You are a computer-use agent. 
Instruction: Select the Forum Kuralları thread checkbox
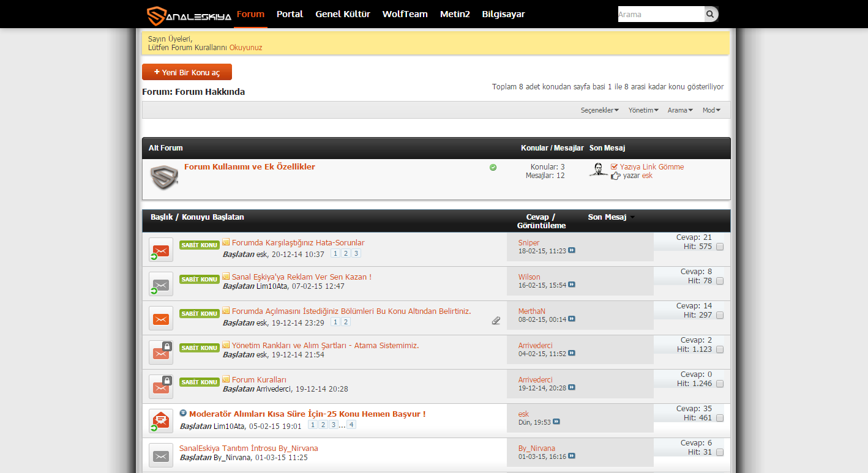(x=720, y=384)
